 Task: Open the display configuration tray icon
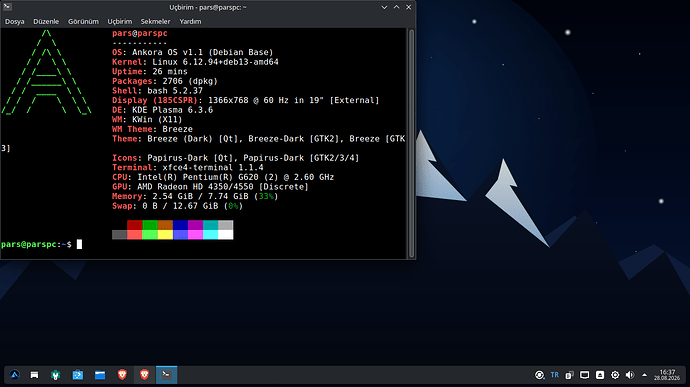coord(584,375)
